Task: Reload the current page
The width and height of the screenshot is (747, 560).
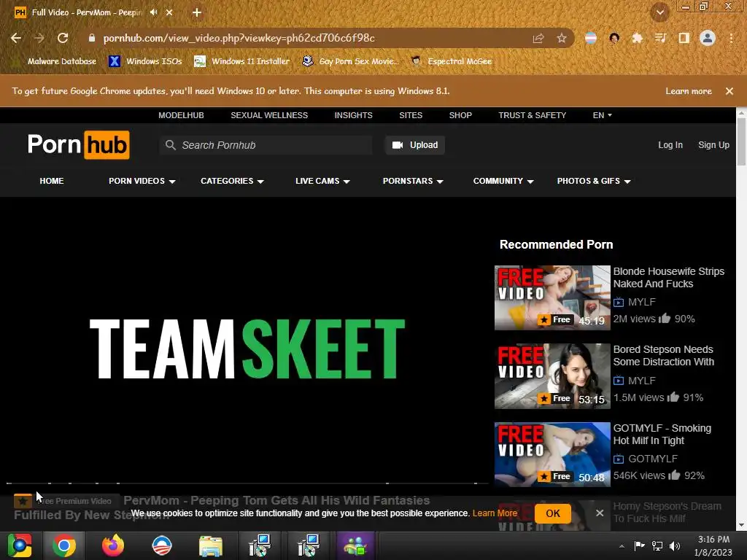Action: tap(63, 38)
